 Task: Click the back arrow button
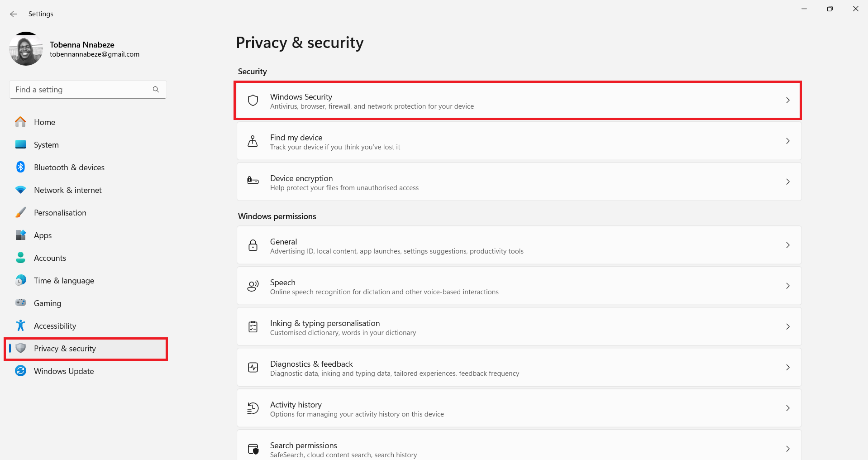(13, 14)
